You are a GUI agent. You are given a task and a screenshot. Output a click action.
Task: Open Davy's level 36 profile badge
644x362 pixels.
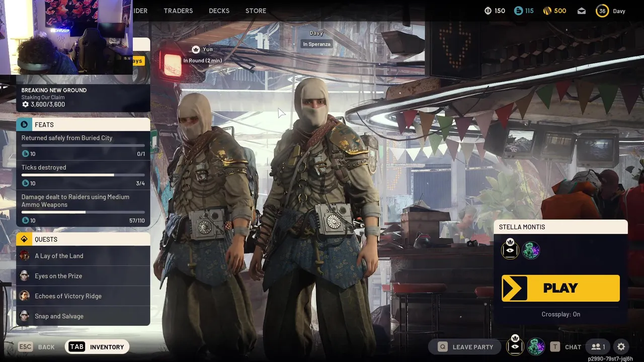click(602, 11)
